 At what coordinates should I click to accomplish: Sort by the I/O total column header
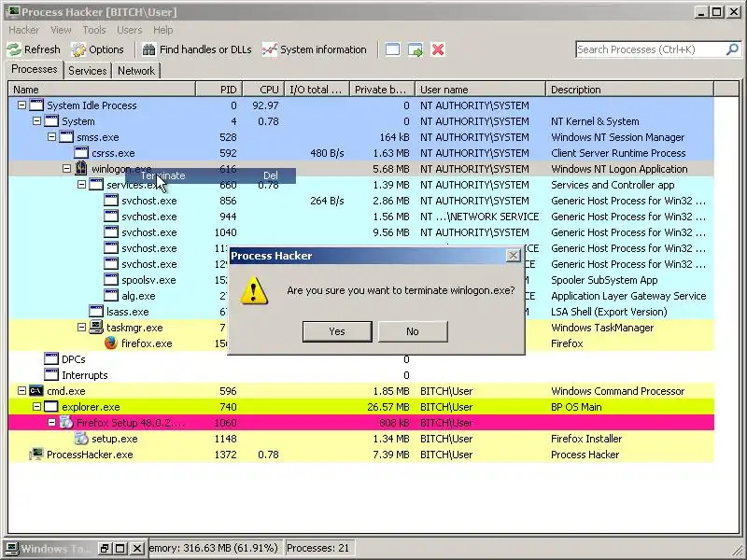[x=317, y=90]
